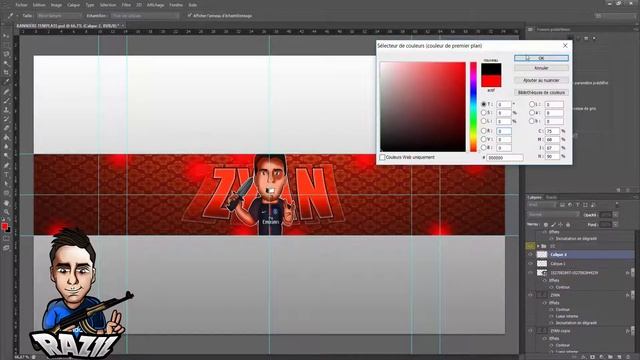Image resolution: width=640 pixels, height=360 pixels.
Task: Click the delete layer trash icon
Action: click(x=628, y=356)
